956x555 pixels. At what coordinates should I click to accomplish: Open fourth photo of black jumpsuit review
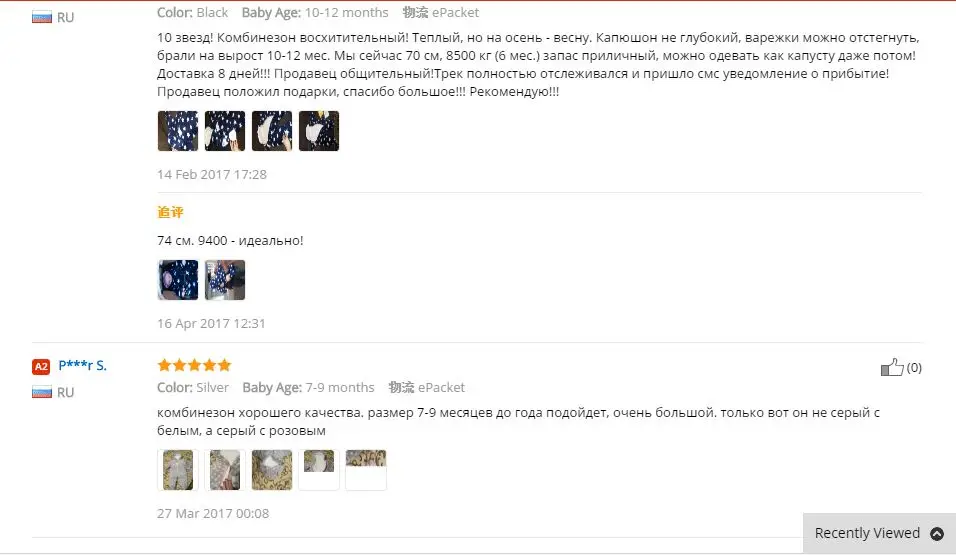point(319,131)
